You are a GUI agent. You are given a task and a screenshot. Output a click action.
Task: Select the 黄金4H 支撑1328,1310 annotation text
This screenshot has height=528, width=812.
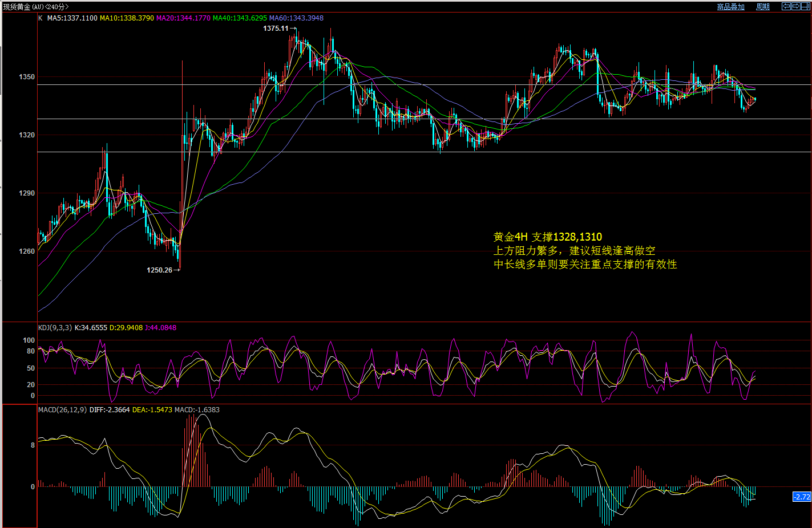point(547,237)
